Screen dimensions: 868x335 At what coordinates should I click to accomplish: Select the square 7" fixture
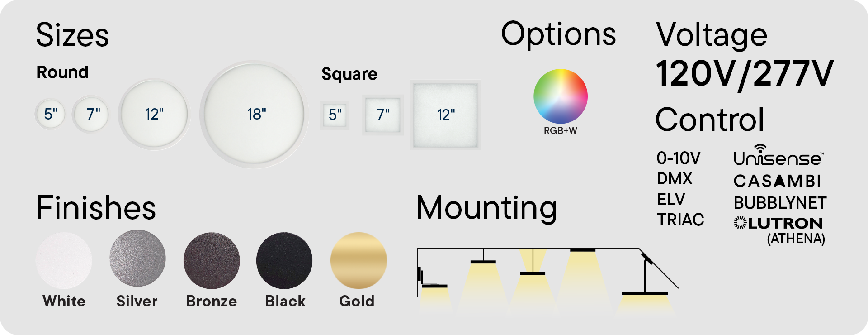coord(382,115)
